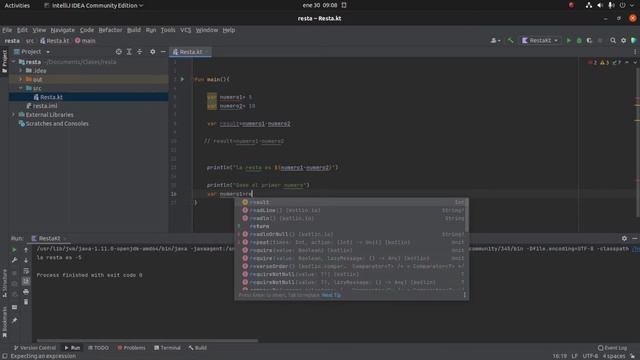Clear the console with the trash icon
Viewport: 640px width, 360px height.
26,302
